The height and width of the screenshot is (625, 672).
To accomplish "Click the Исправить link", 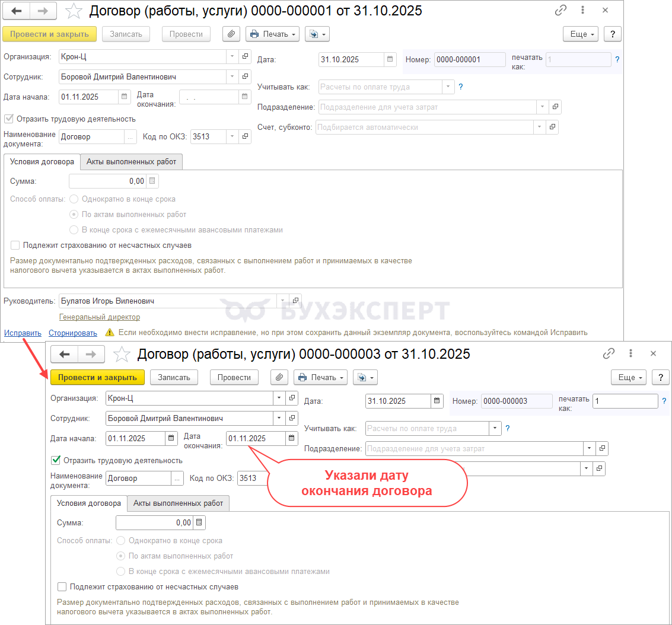I will point(23,333).
